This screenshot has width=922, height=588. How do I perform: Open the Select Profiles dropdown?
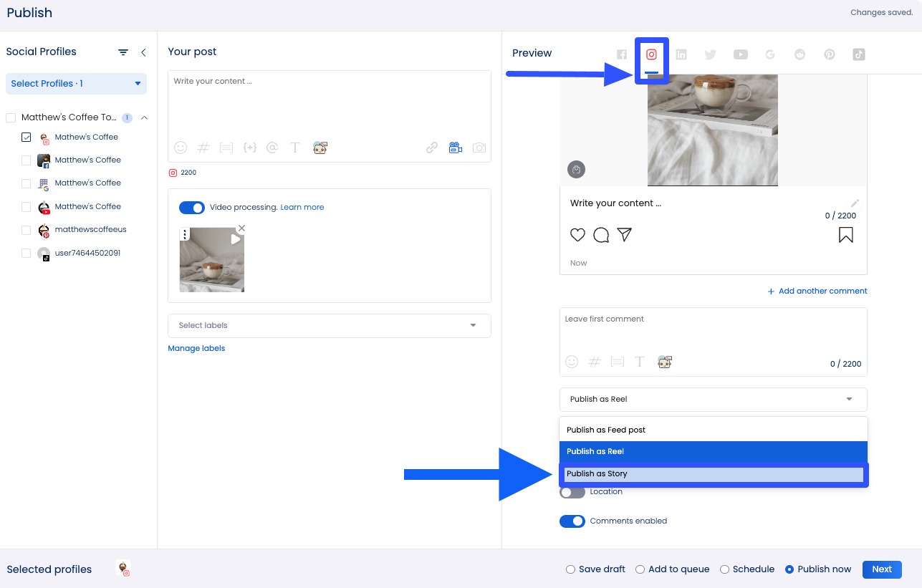(x=75, y=84)
